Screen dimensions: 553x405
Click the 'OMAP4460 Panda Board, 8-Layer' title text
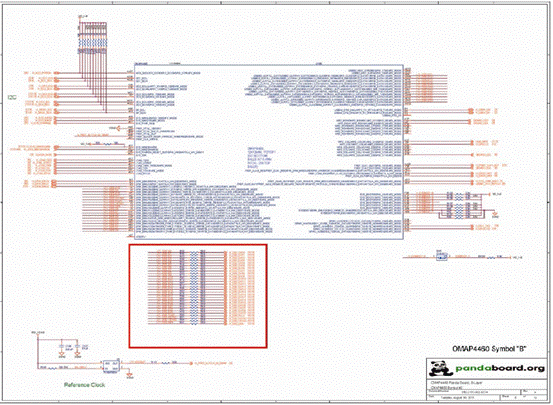pos(456,383)
